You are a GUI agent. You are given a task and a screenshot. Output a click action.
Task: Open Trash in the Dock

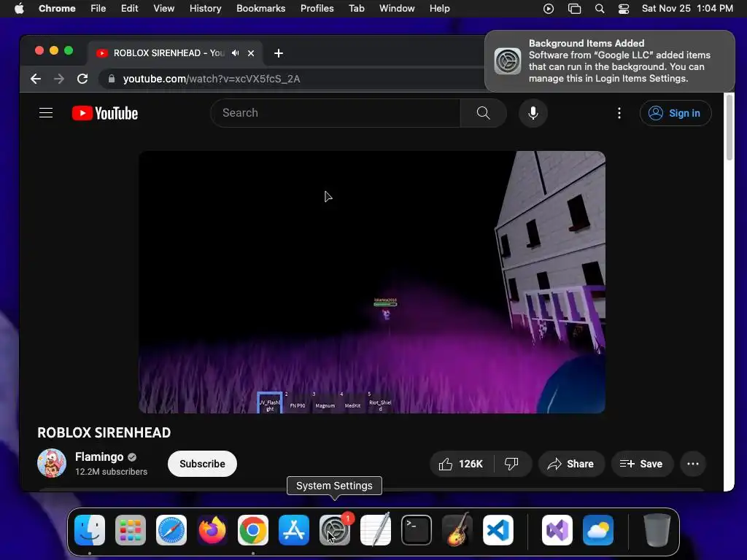point(657,530)
